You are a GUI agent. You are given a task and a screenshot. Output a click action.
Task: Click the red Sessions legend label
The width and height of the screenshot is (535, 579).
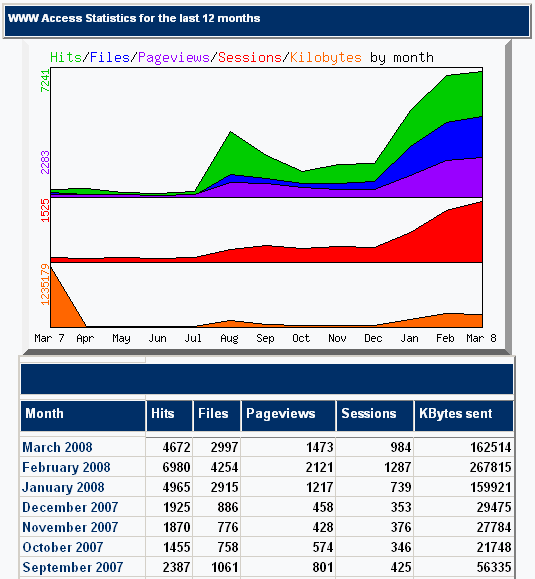tap(250, 58)
